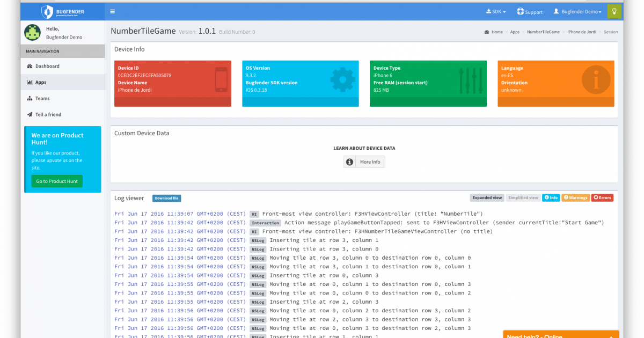
Task: Click the phone icon in the Device ID card
Action: click(x=221, y=80)
